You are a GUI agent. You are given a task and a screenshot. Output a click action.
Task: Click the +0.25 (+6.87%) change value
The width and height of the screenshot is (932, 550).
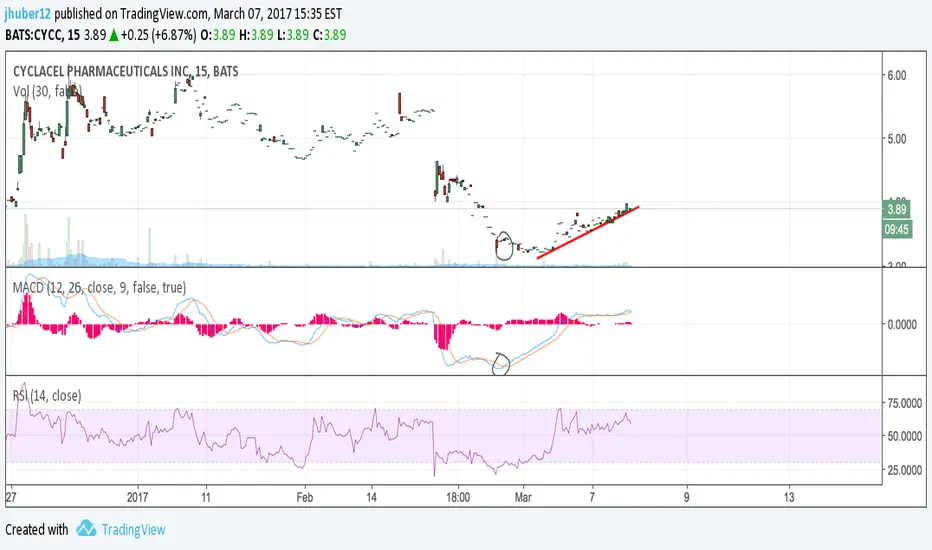(x=158, y=34)
